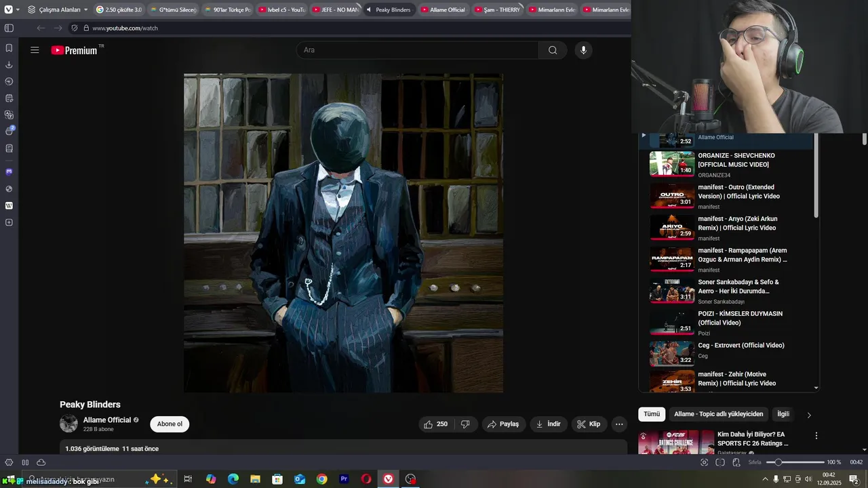
Task: Open Premiere Pro from the taskbar
Action: tap(344, 479)
